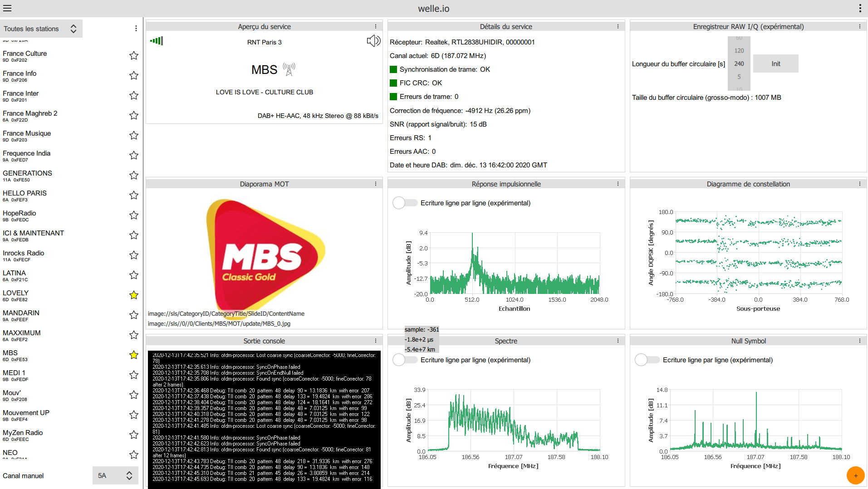Open the hamburger menu
Viewport: 868px width, 489px height.
(7, 8)
